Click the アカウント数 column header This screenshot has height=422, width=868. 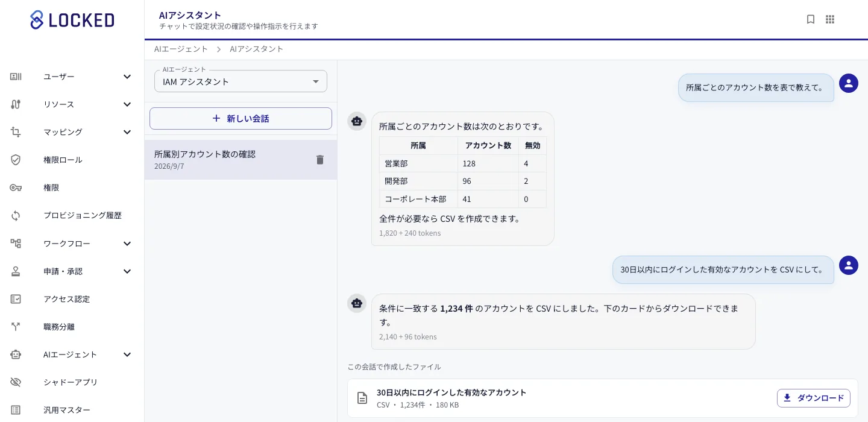pyautogui.click(x=488, y=145)
